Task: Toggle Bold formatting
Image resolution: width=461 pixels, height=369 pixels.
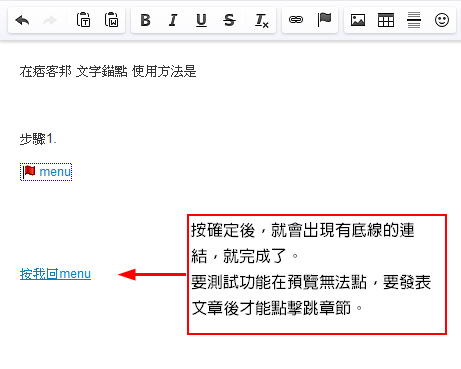Action: (x=145, y=20)
